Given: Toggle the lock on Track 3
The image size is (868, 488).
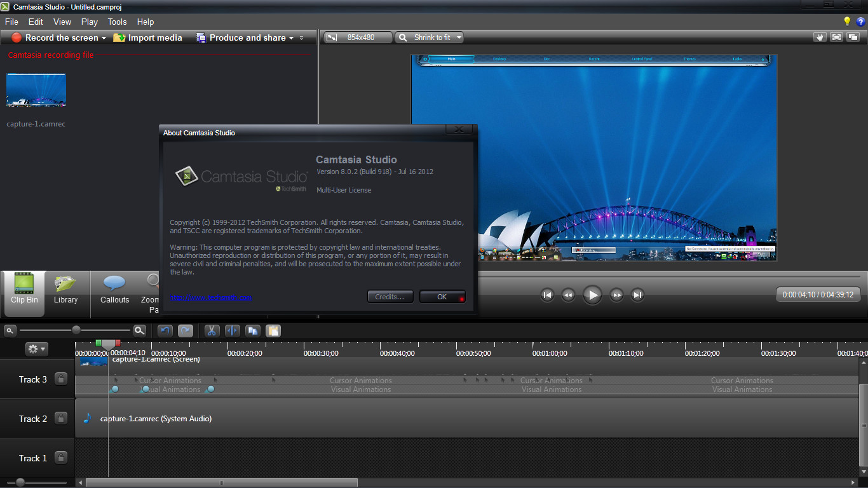Looking at the screenshot, I should pos(61,379).
